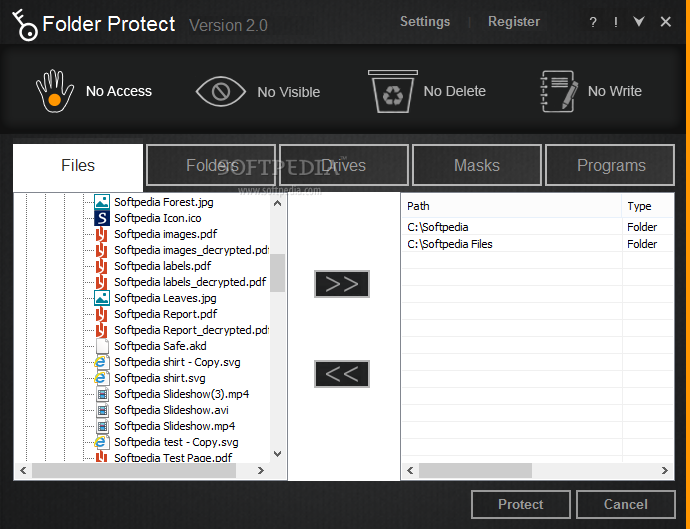Viewport: 690px width, 529px height.
Task: Click the PDF icon of Softpedia images_decrypted.pdf
Action: click(x=102, y=250)
